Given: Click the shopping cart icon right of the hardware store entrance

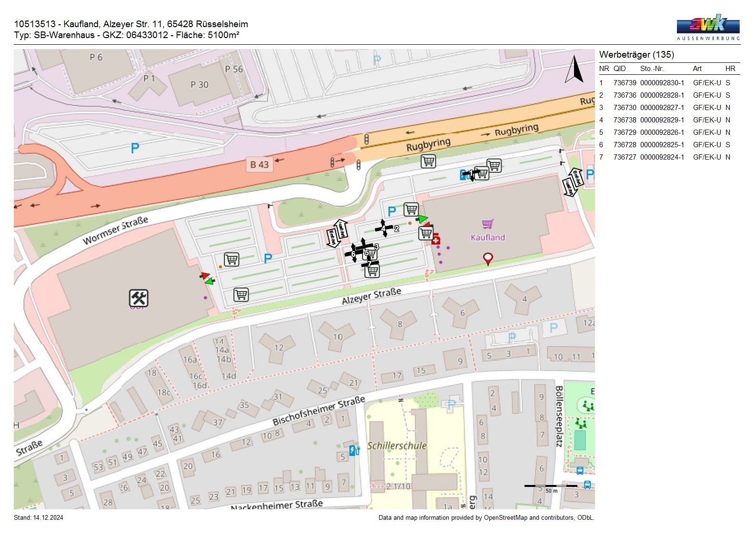Looking at the screenshot, I should (232, 259).
